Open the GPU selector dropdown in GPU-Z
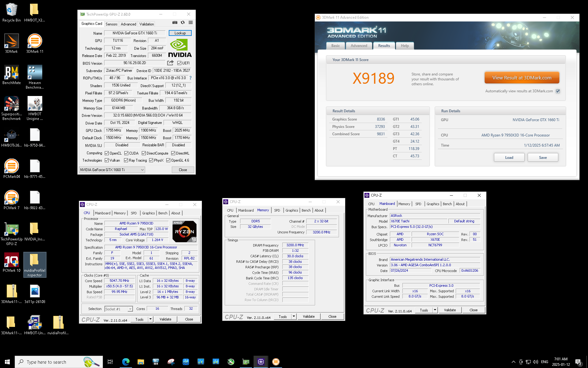The height and width of the screenshot is (368, 588). (x=112, y=170)
